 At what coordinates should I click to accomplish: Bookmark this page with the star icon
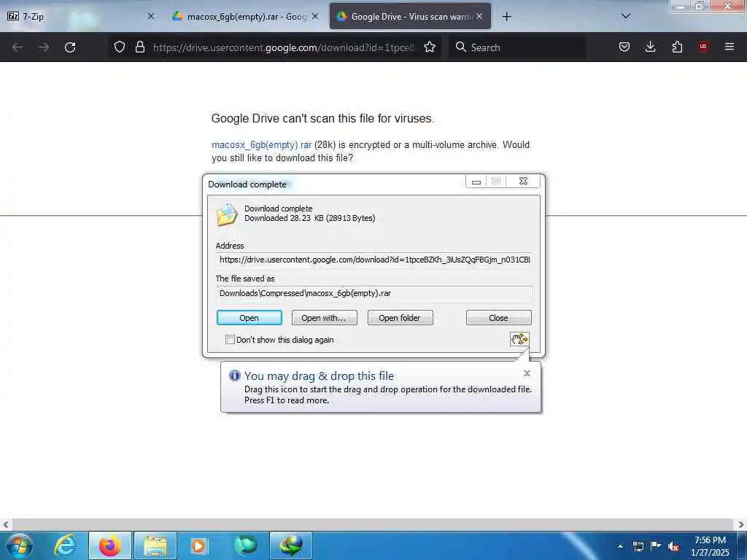pos(430,47)
